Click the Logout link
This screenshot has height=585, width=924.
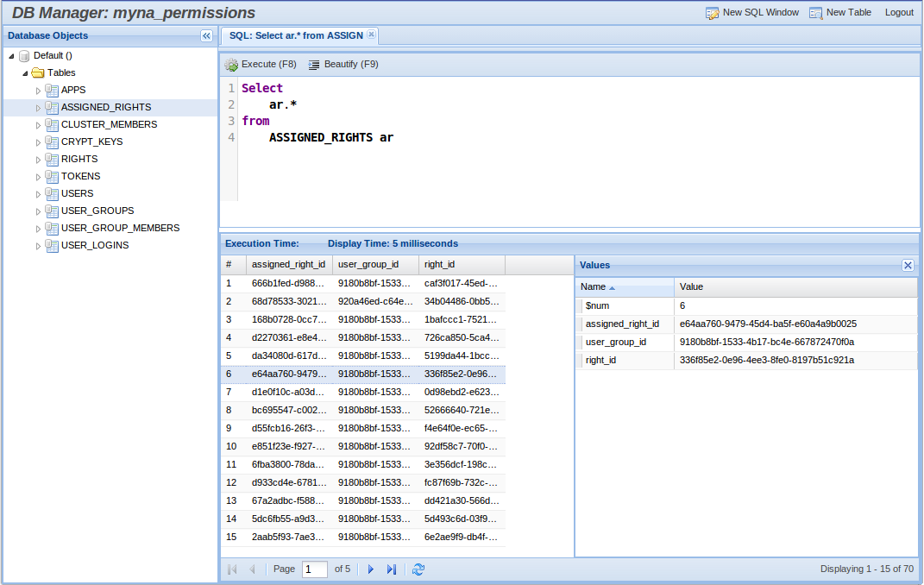(x=899, y=13)
